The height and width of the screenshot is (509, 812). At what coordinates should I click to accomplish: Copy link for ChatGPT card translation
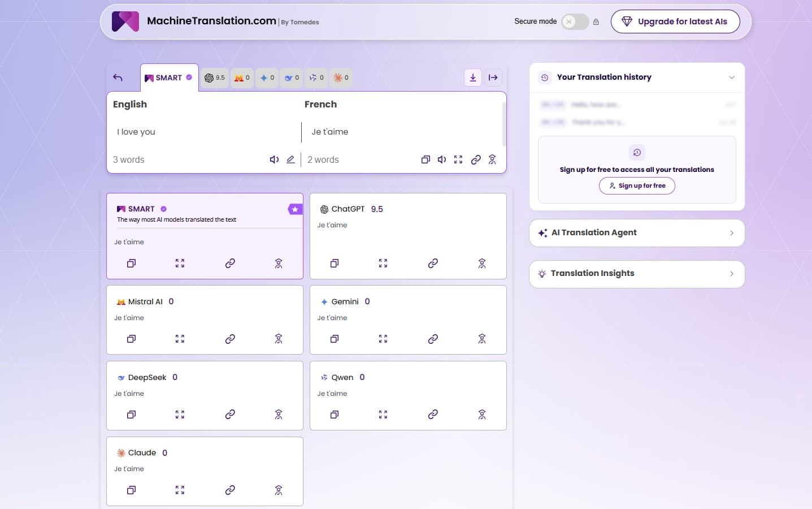tap(433, 263)
